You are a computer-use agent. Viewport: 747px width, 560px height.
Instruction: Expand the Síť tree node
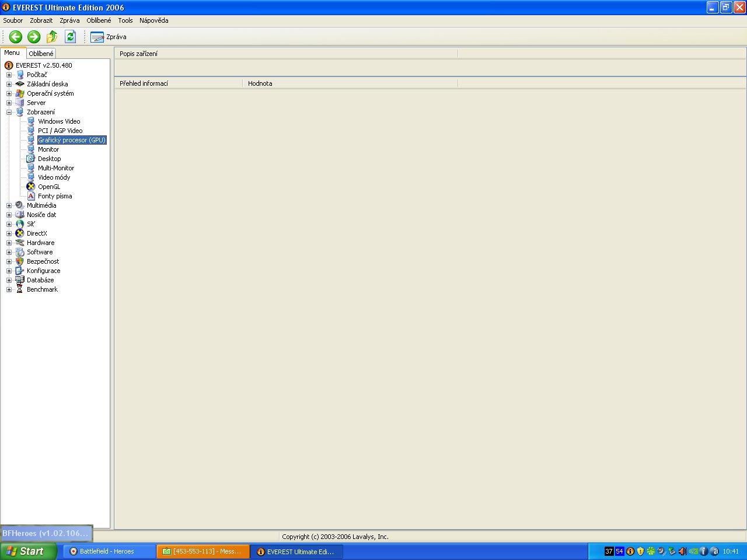9,224
